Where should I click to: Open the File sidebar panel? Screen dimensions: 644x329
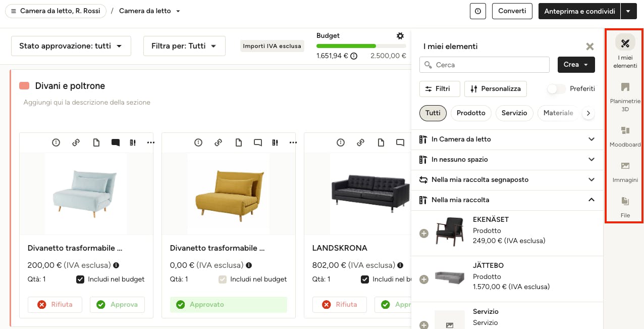pyautogui.click(x=625, y=206)
